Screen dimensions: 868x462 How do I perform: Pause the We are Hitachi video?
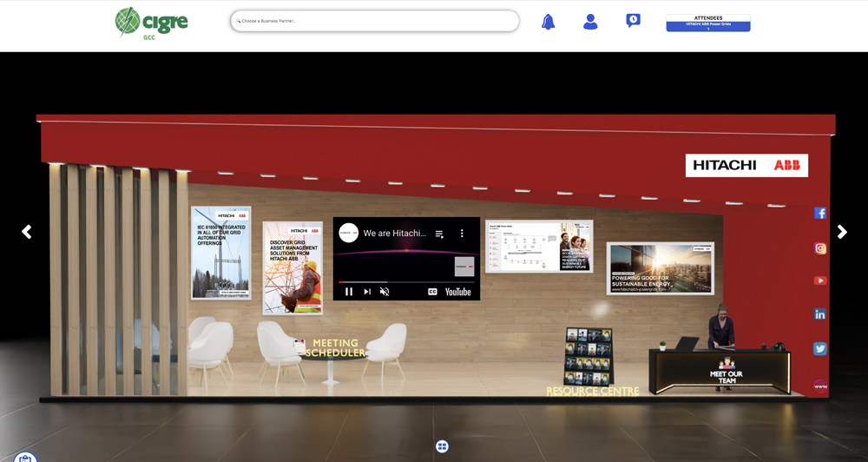(x=349, y=292)
